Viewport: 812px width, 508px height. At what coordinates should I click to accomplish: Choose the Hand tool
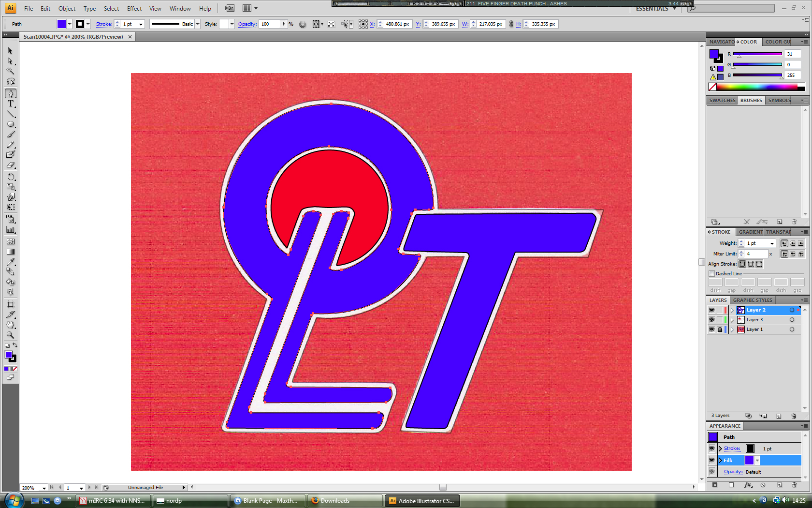click(x=10, y=325)
